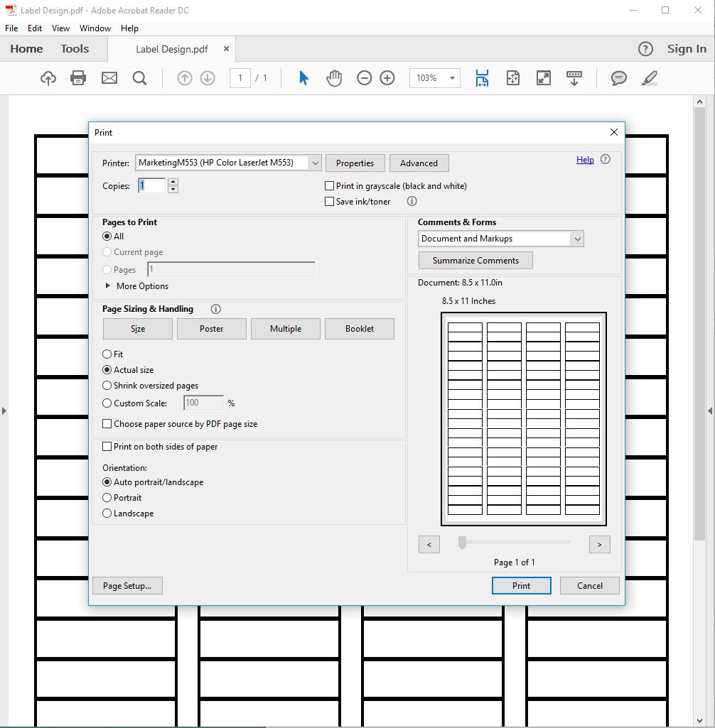This screenshot has height=728, width=715.
Task: Open the Comments & Forms dropdown
Action: tap(576, 239)
